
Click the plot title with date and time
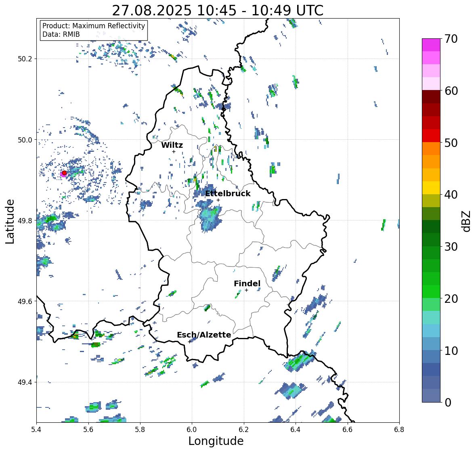pos(218,10)
